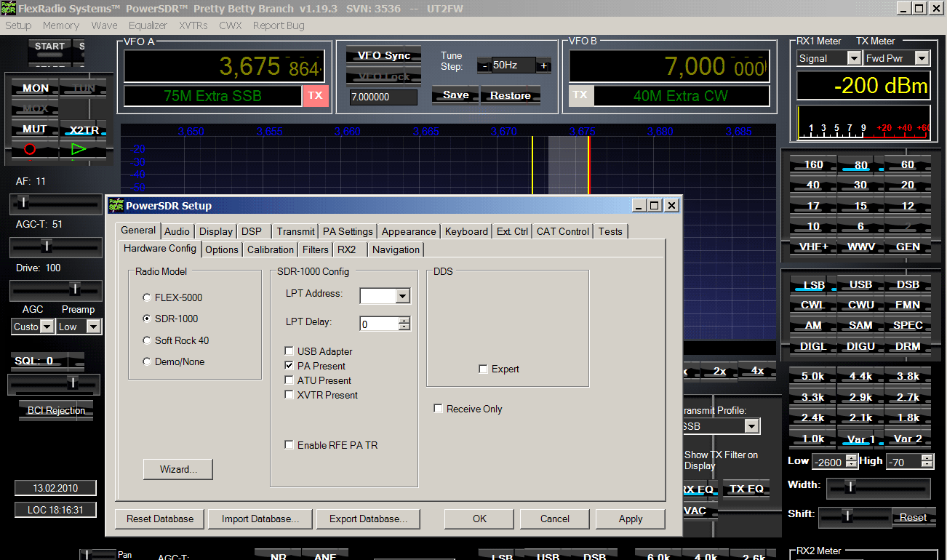
Task: Select the FLEX-5000 radio model
Action: pos(148,297)
